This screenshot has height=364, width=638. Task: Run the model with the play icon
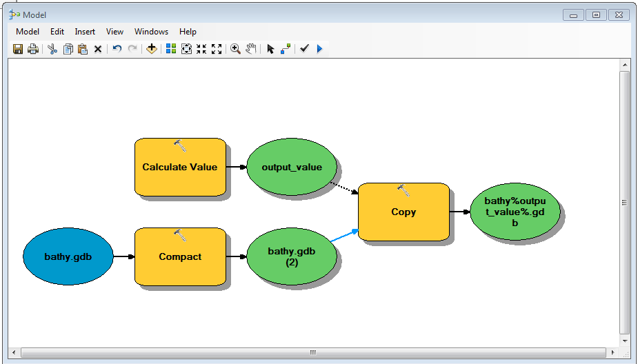319,49
